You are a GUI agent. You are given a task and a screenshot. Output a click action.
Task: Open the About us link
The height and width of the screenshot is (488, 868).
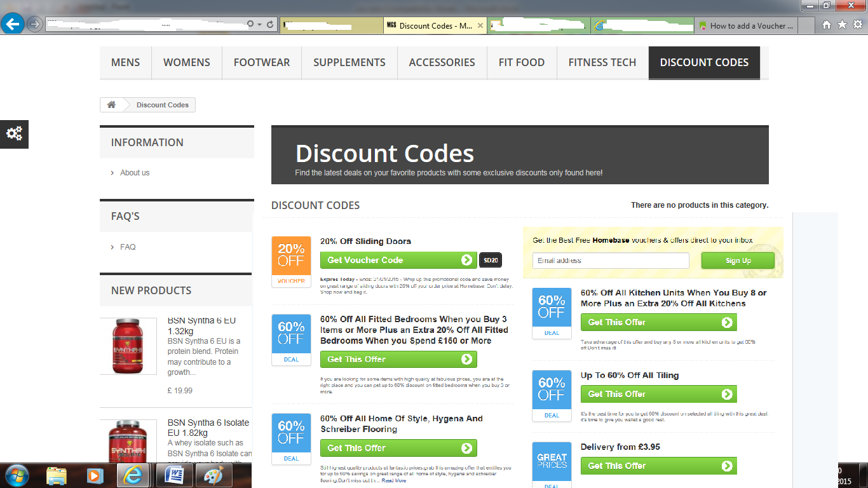tap(135, 173)
